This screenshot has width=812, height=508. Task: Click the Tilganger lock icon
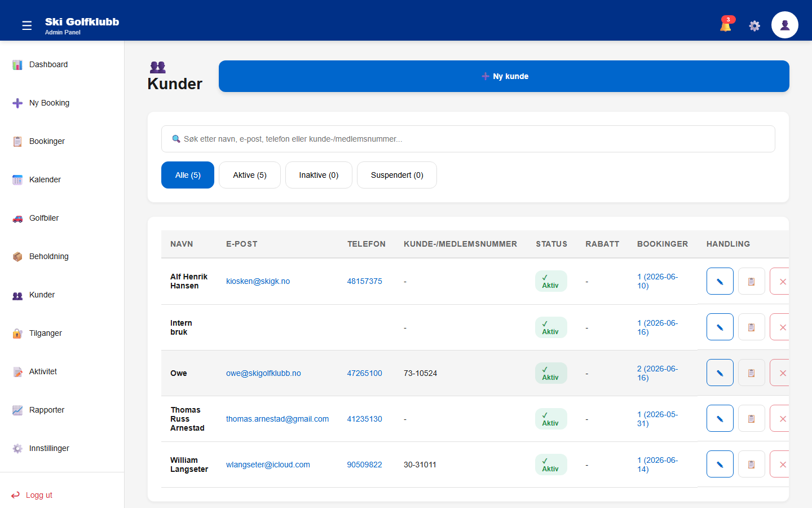17,334
